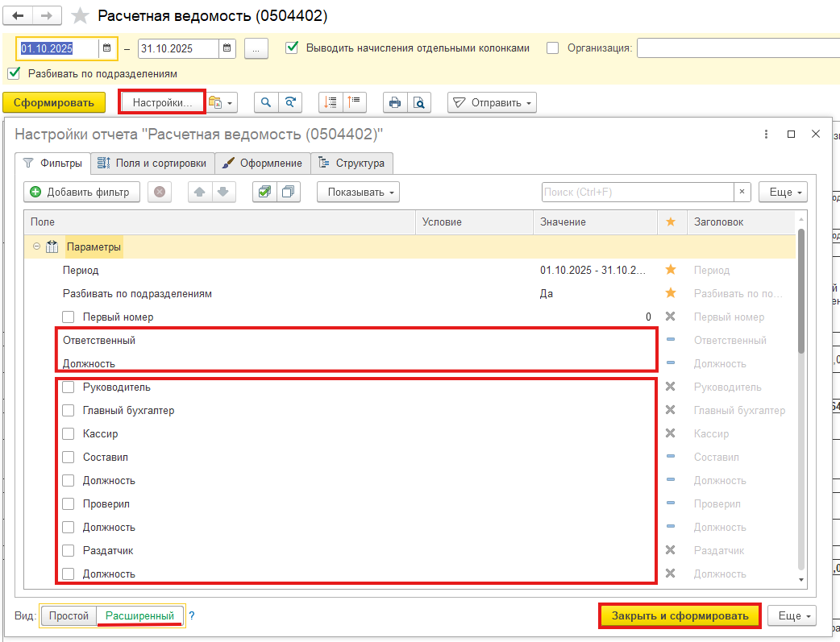
Task: Open calendar for end date 31.10.2025
Action: (227, 48)
